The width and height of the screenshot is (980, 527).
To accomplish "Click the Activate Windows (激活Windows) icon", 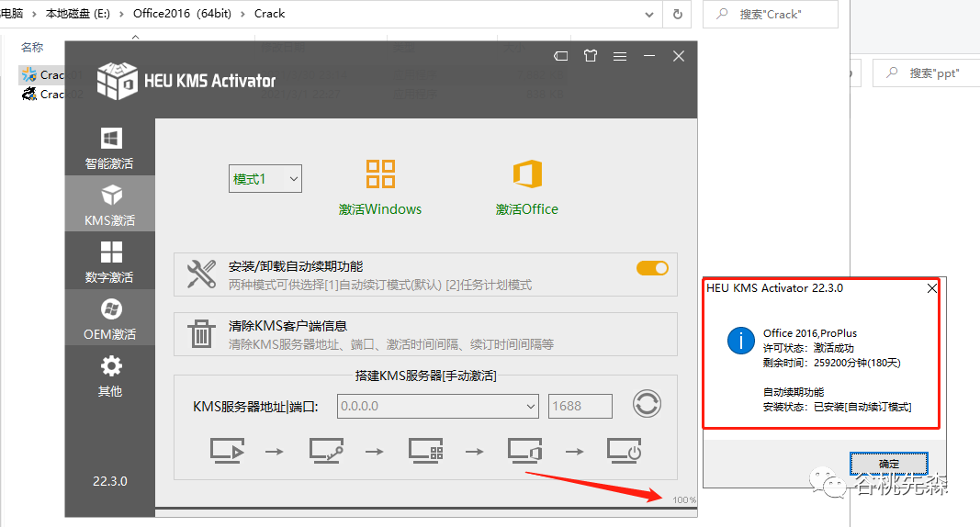I will [x=380, y=174].
